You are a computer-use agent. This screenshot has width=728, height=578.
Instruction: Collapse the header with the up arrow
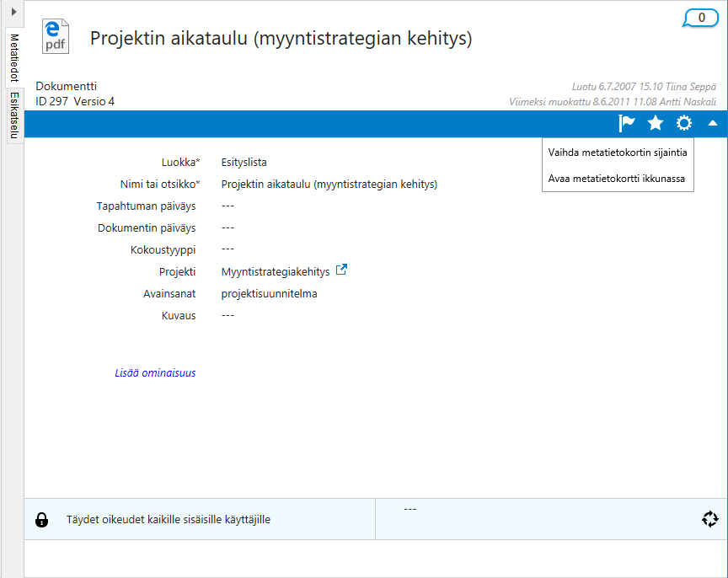[x=713, y=124]
